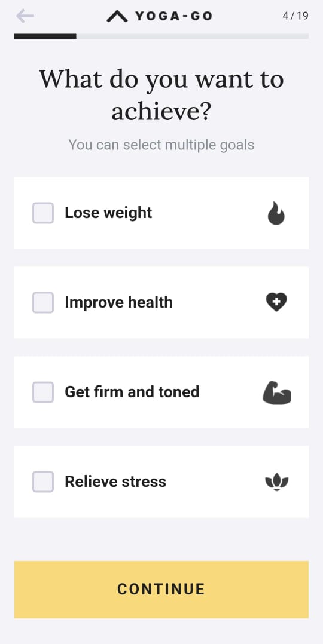
Task: Click the 'You can select multiple goals' hint
Action: point(161,145)
